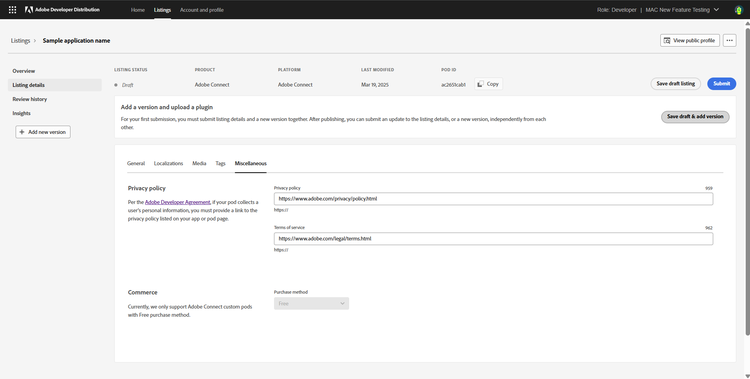Click the Privacy policy section heading
750x379 pixels.
pyautogui.click(x=147, y=189)
